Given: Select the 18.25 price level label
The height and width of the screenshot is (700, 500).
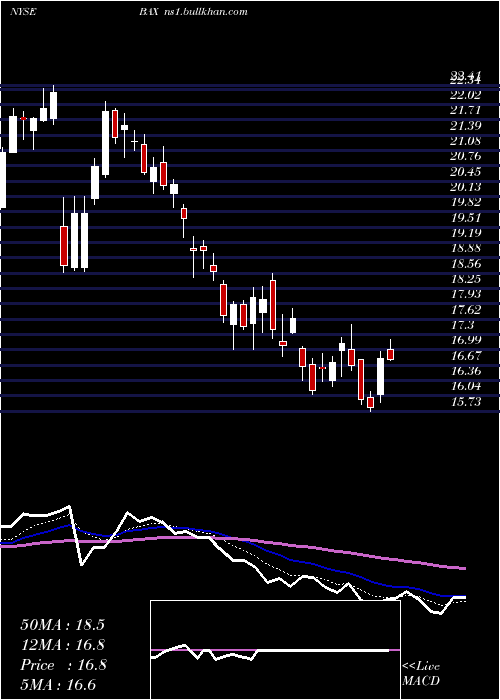Looking at the screenshot, I should point(465,279).
